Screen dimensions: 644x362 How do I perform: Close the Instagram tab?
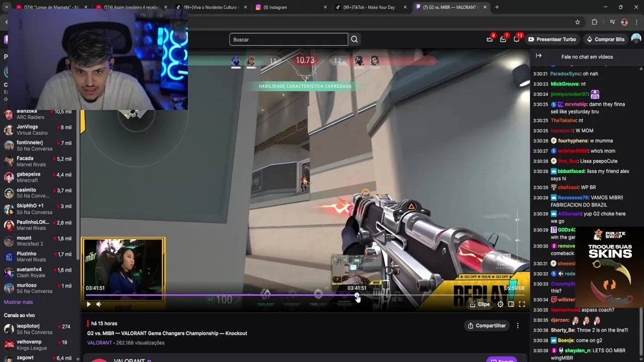point(325,7)
